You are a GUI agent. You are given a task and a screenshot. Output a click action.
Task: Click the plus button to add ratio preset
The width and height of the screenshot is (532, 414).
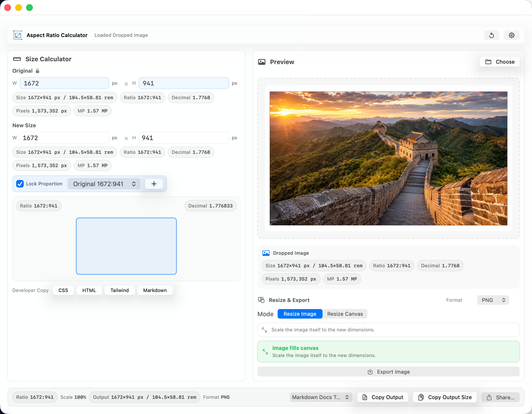coord(154,184)
